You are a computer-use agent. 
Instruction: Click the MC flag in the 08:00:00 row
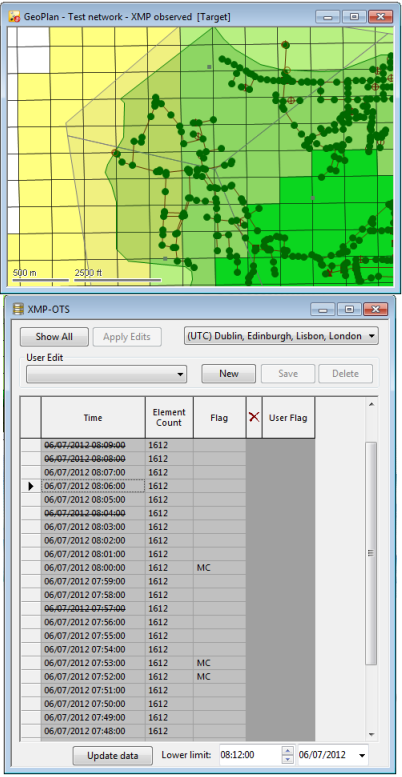[x=204, y=567]
